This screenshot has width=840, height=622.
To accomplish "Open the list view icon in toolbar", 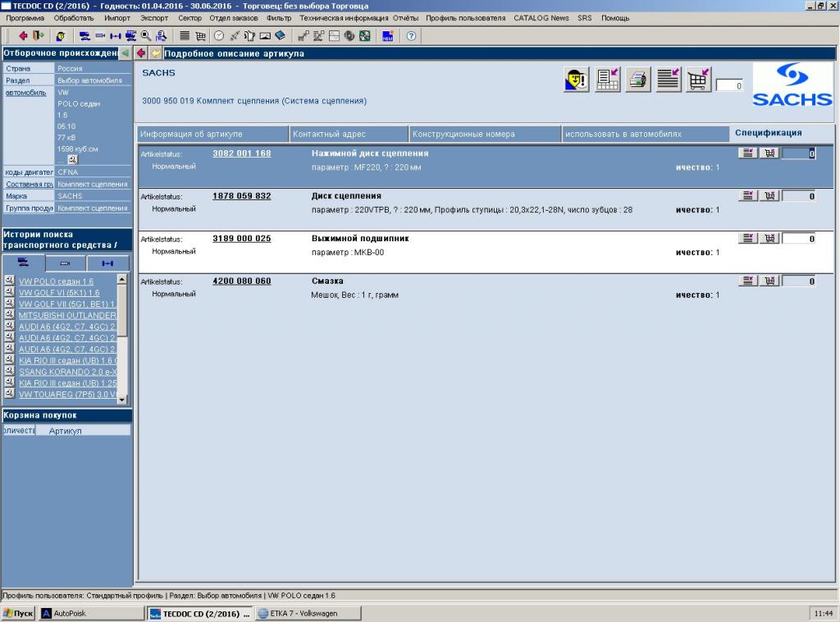I will (185, 36).
